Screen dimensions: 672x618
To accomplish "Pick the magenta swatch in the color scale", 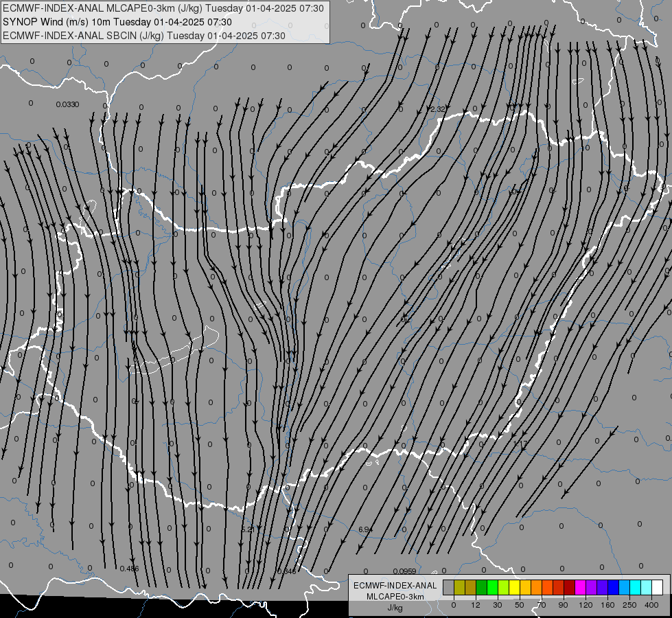I will click(581, 587).
